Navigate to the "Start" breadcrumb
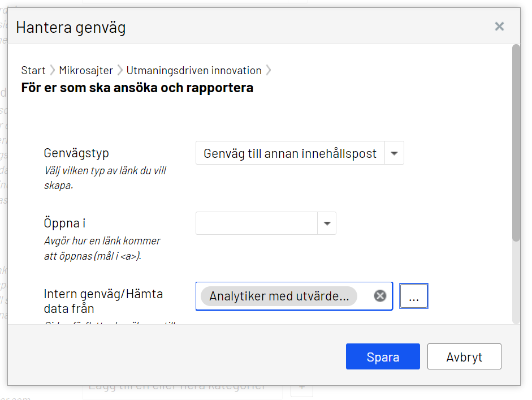 click(33, 70)
